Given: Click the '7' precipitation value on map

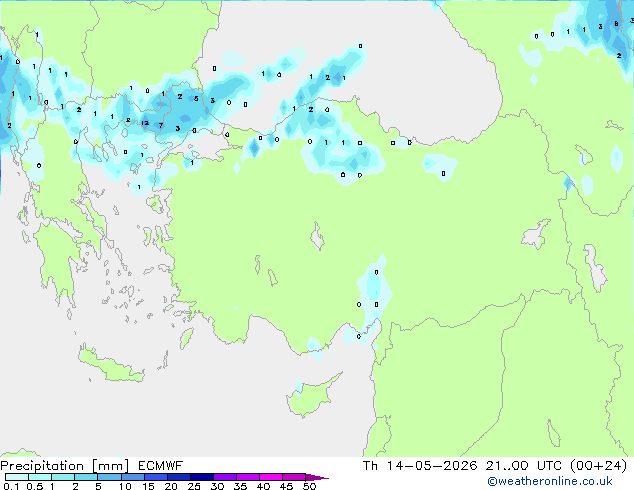Looking at the screenshot, I should tap(161, 125).
